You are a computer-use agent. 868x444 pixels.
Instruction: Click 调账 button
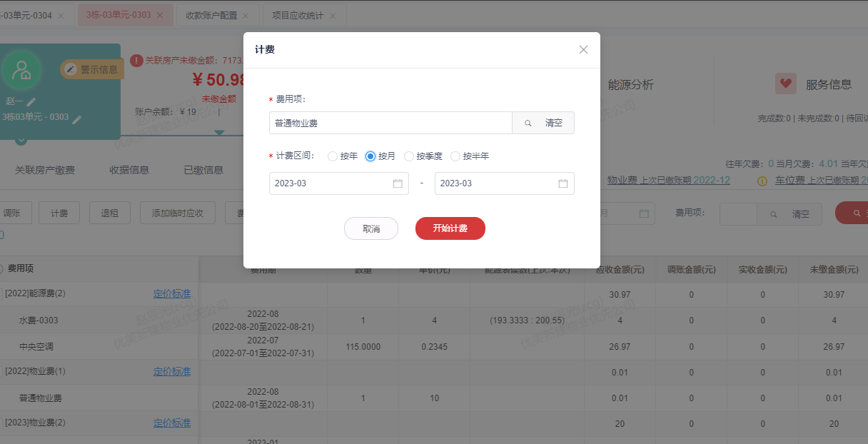tap(12, 213)
